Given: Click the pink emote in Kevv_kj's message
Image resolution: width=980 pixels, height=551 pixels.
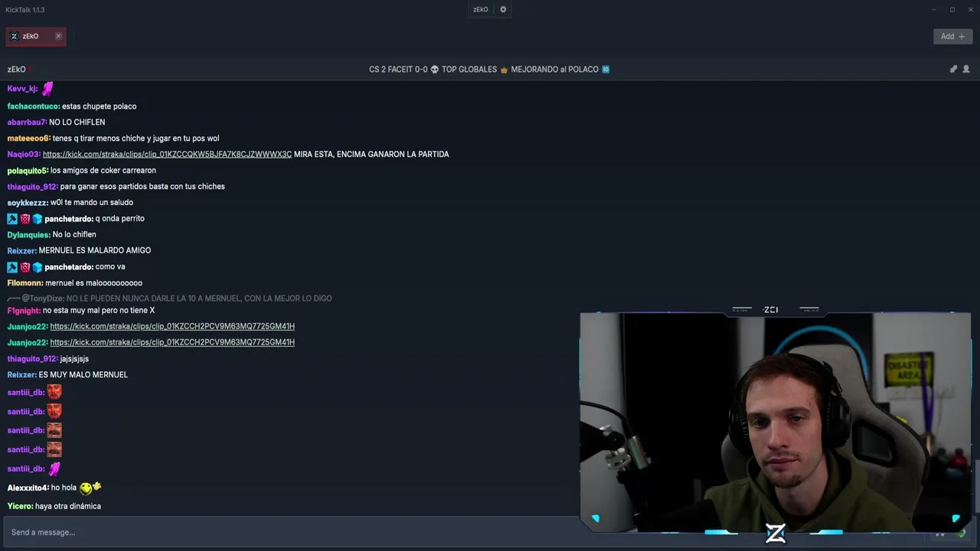Looking at the screenshot, I should pyautogui.click(x=47, y=89).
